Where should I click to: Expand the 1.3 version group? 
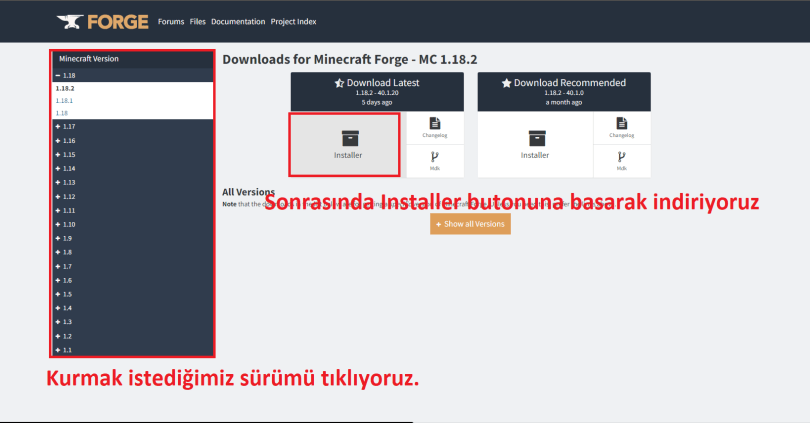[x=133, y=322]
